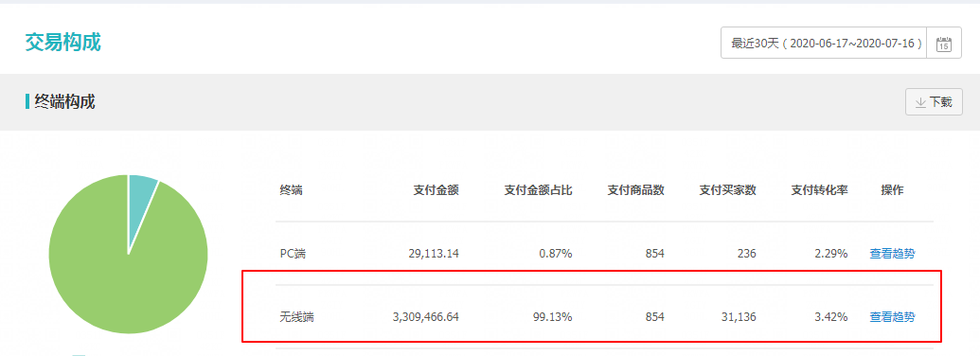Click the 操作 column header
This screenshot has width=980, height=356.
(892, 190)
